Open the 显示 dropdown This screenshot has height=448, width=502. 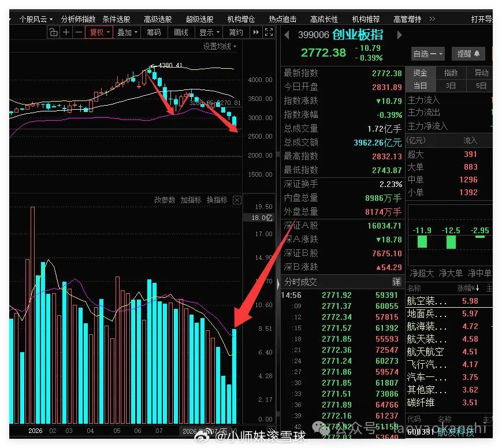[x=209, y=32]
